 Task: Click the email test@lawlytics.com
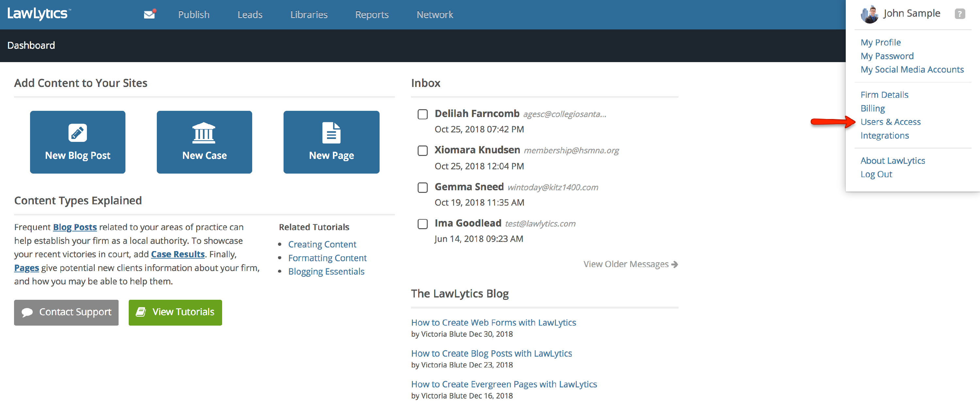point(540,224)
